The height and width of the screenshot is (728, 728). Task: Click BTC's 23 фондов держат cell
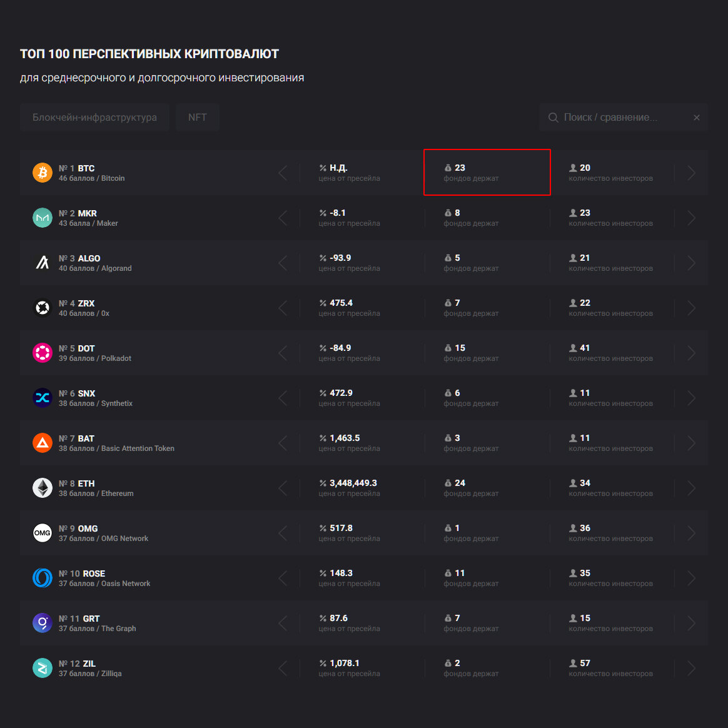pos(487,173)
